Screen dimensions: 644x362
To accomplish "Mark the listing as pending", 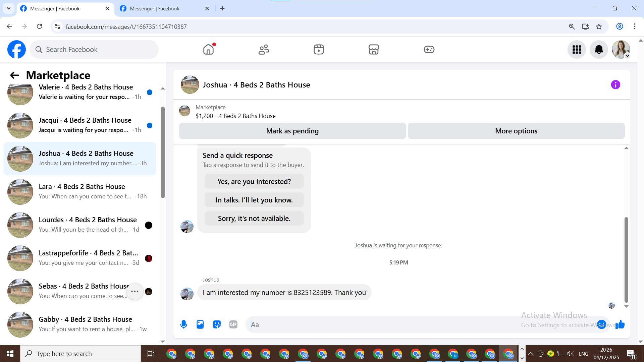I will pyautogui.click(x=292, y=131).
